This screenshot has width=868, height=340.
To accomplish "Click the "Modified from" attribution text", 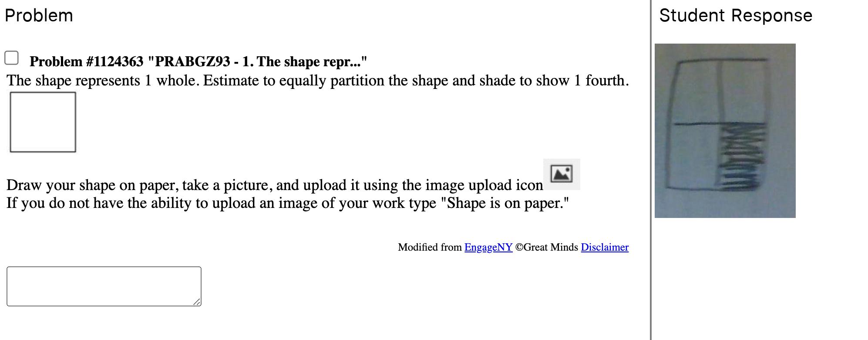I will [x=429, y=247].
